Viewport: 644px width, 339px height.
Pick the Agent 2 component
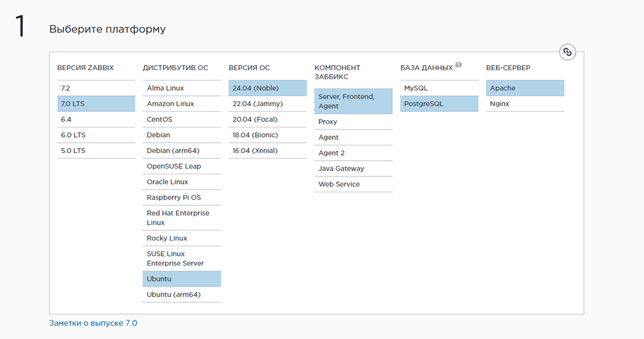353,153
